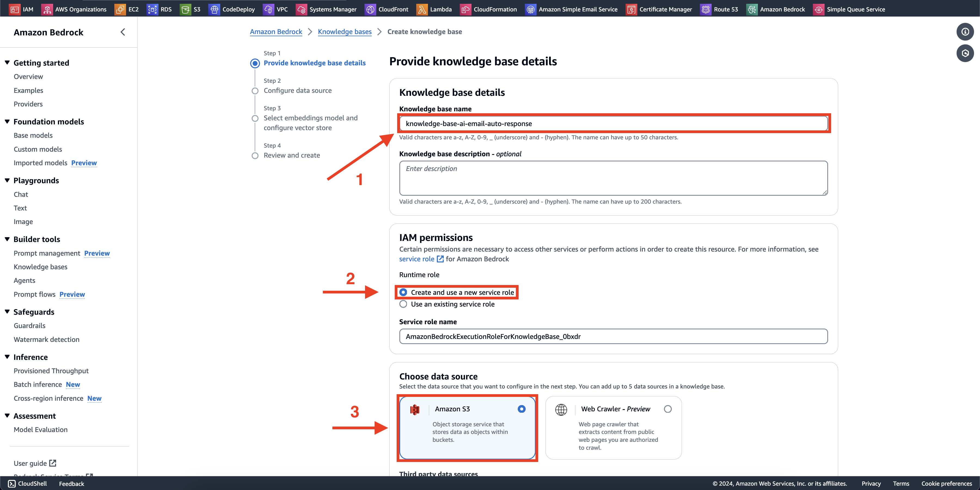Click external link icon next to service role
This screenshot has height=490, width=980.
[x=440, y=259]
